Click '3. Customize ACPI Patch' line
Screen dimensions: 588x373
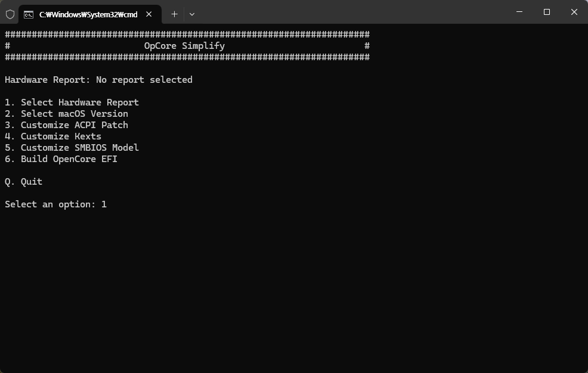click(66, 125)
